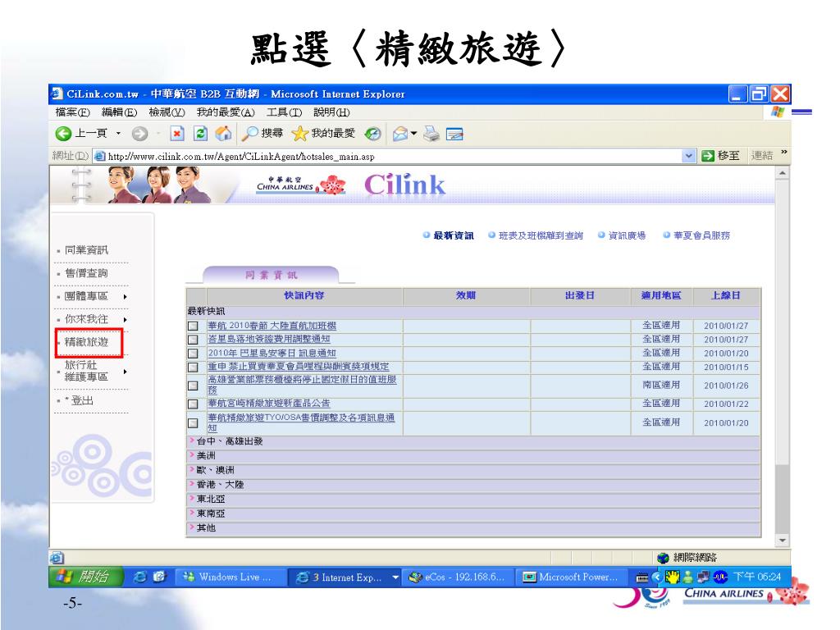The image size is (840, 630).
Task: Launch Internet Explorer quick launch icon
Action: 140,577
